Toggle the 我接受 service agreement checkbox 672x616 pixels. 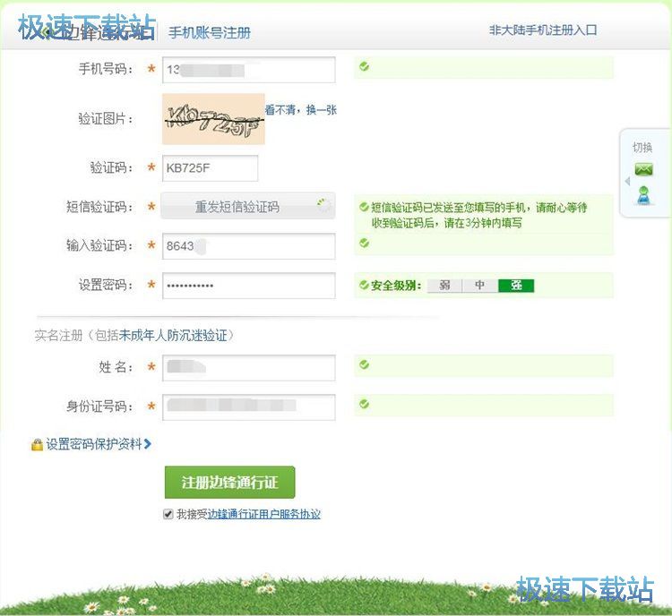pyautogui.click(x=168, y=515)
